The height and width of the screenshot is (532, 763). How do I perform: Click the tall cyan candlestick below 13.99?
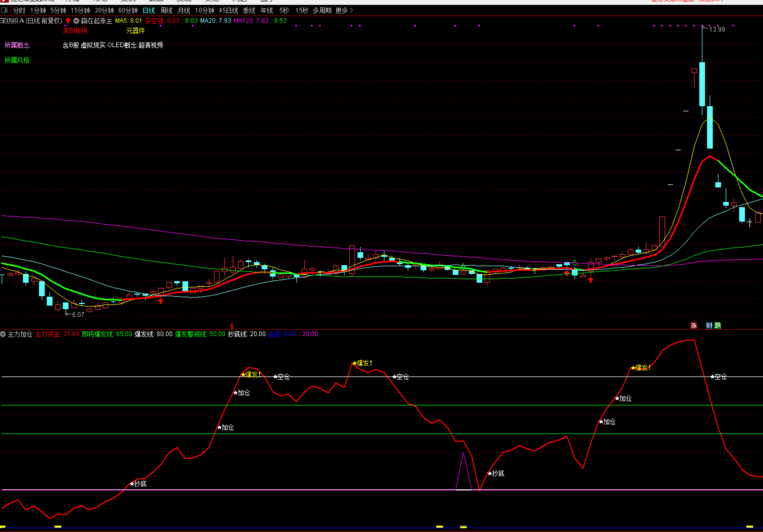click(702, 84)
